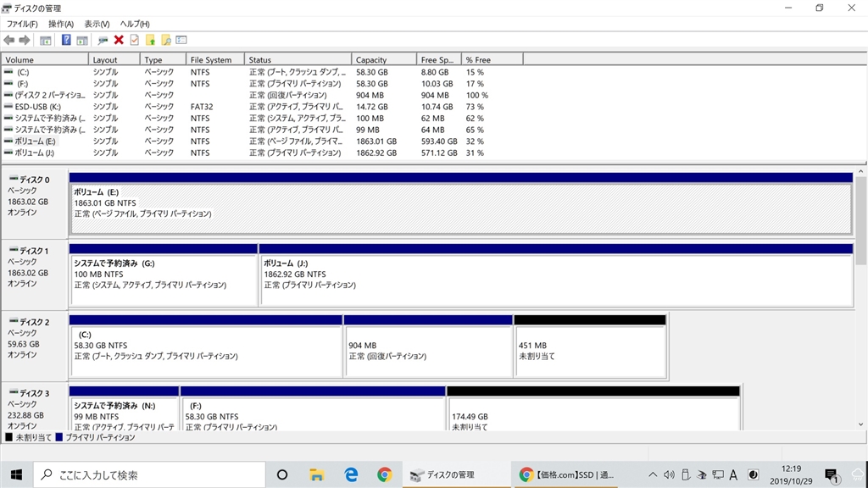Click the view settings list icon
This screenshot has width=868, height=488.
coord(181,40)
